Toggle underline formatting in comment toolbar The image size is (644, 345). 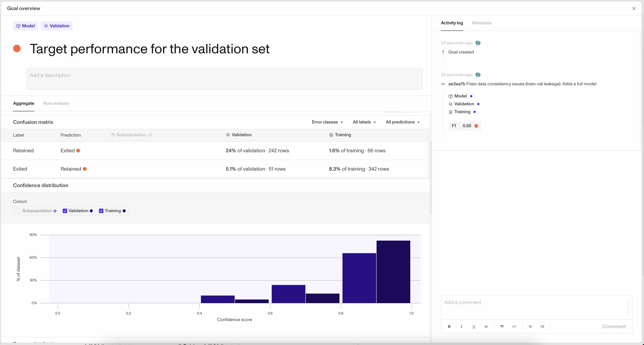pyautogui.click(x=473, y=326)
